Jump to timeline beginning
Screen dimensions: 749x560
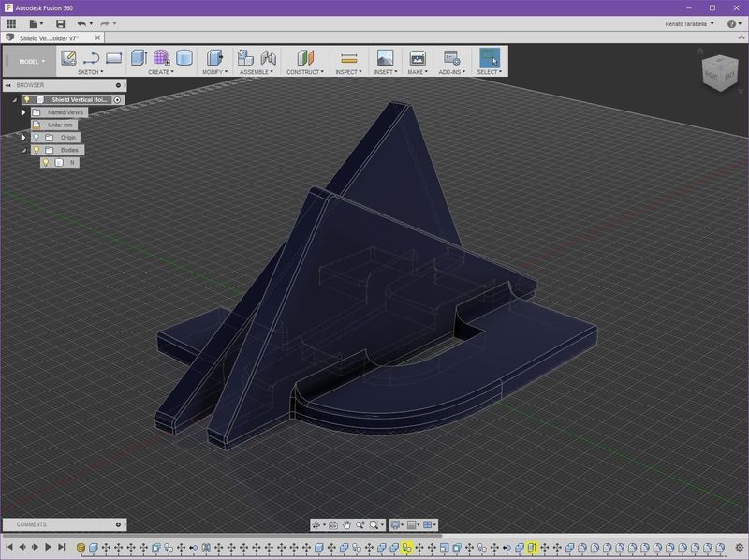coord(9,547)
